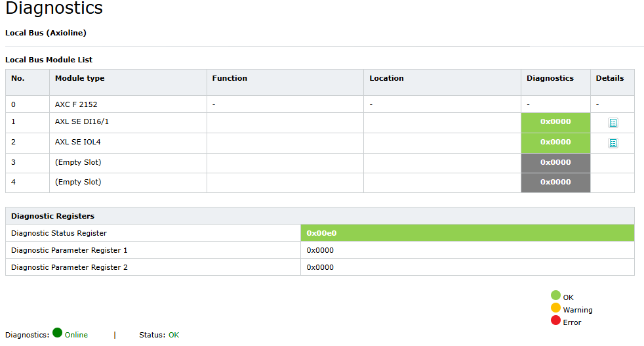644x346 pixels.
Task: Select grey diagnostics cell of slot 3
Action: 555,163
